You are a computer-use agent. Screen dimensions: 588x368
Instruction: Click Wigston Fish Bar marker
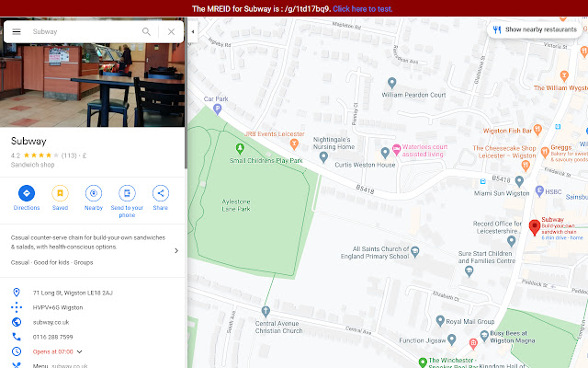(x=537, y=130)
